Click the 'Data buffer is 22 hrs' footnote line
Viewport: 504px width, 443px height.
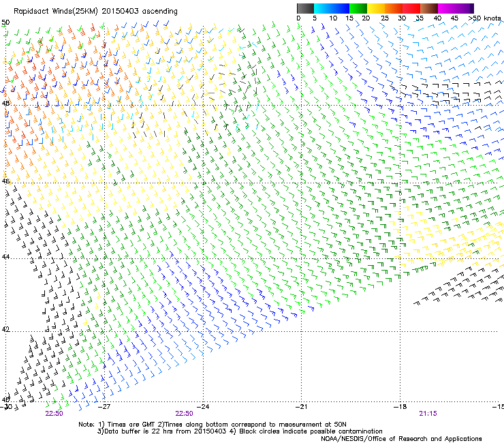(x=240, y=431)
